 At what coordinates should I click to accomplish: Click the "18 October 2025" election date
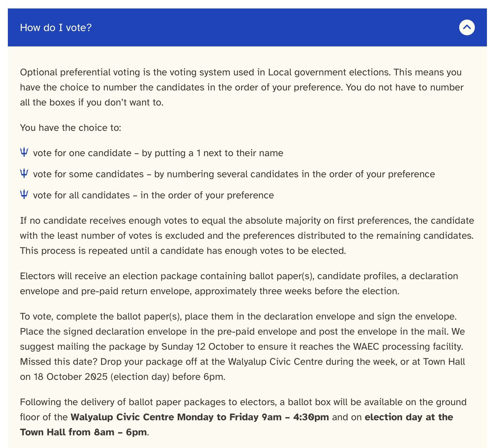pos(71,377)
